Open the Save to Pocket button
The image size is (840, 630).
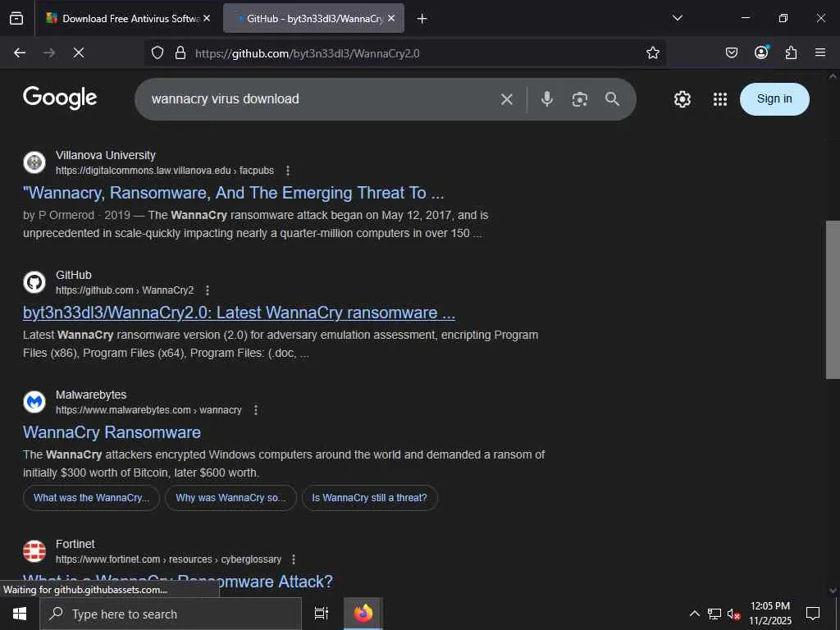click(731, 52)
